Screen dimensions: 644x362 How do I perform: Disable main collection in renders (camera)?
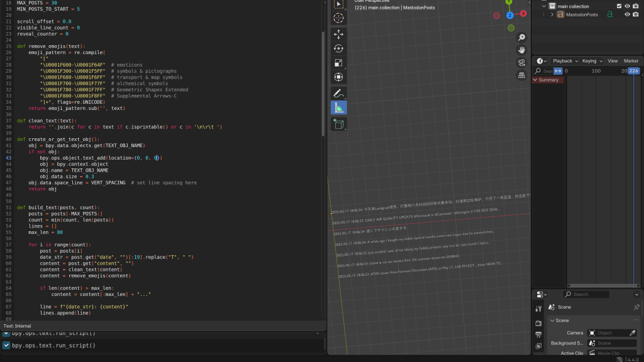[x=635, y=6]
